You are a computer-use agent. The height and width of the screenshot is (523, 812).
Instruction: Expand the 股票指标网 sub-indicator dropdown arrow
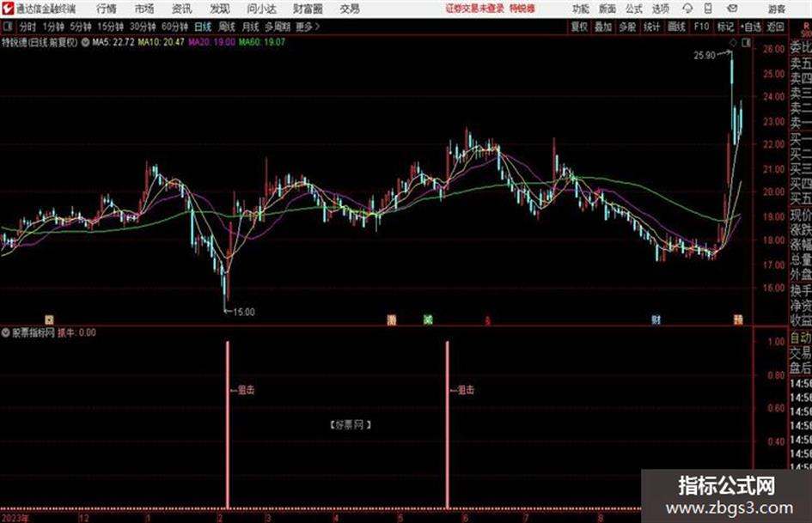(6, 333)
